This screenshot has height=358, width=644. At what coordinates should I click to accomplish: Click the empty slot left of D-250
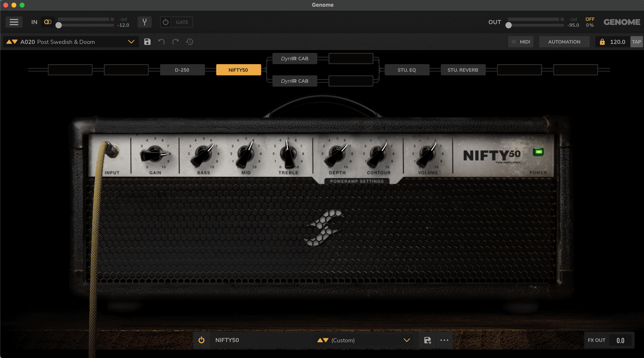coord(126,70)
